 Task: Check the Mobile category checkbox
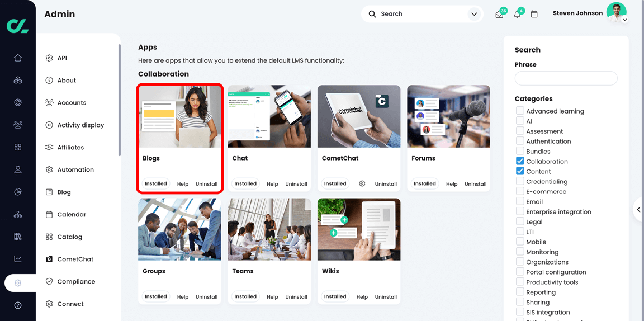click(520, 242)
